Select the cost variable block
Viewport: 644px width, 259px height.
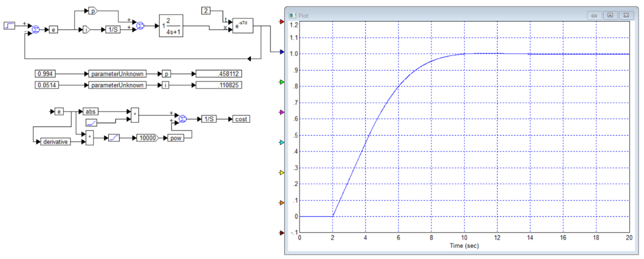point(241,119)
